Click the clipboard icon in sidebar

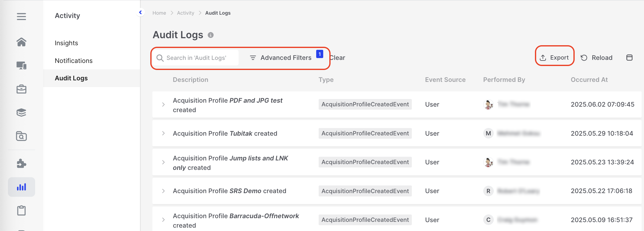[x=21, y=211]
